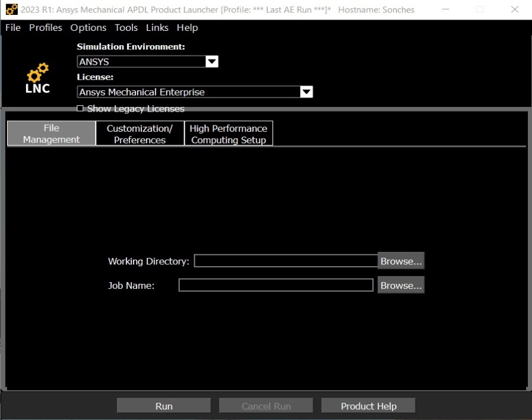Click the Ansys Mechanical Enterprise license field

click(x=195, y=92)
